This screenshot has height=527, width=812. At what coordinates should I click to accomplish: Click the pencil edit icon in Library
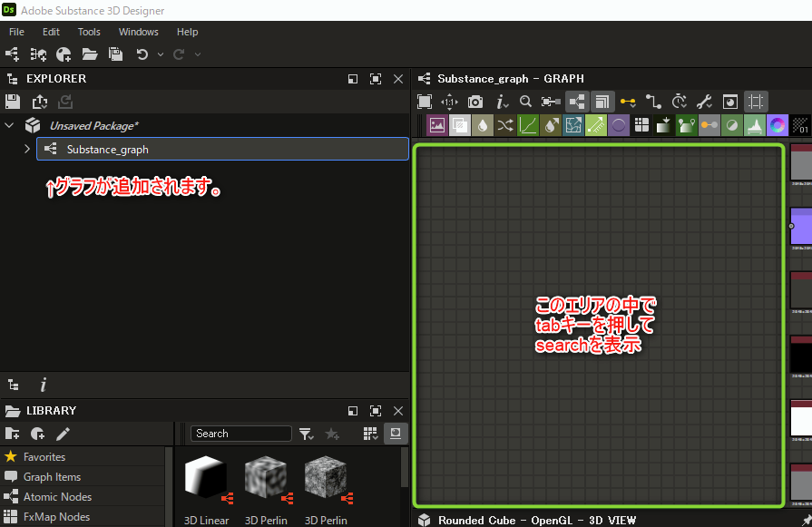point(63,434)
